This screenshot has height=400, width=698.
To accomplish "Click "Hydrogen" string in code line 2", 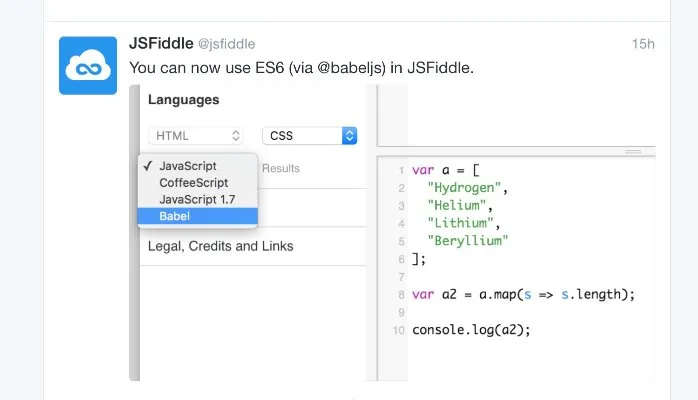I will (x=464, y=188).
